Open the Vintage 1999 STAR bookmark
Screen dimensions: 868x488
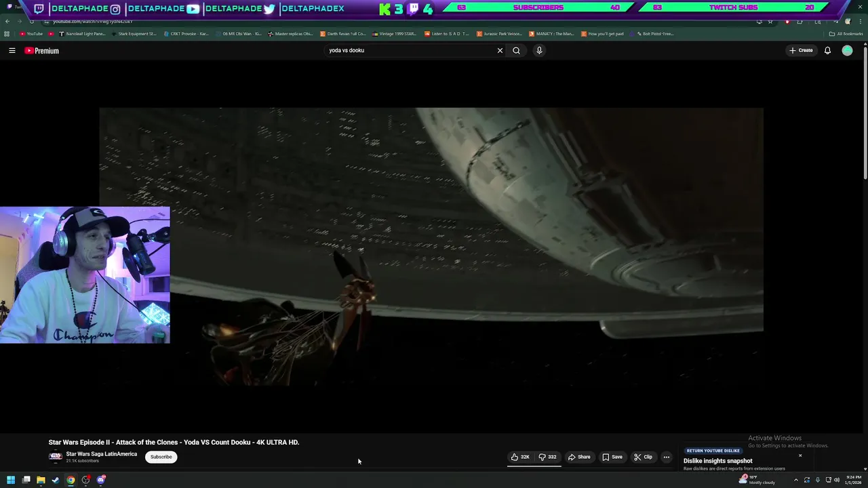(x=395, y=34)
